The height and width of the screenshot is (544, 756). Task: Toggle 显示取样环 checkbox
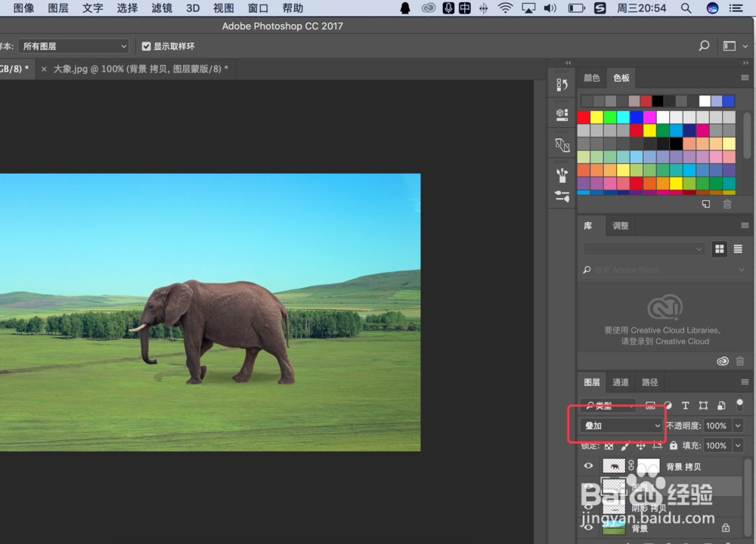click(146, 46)
